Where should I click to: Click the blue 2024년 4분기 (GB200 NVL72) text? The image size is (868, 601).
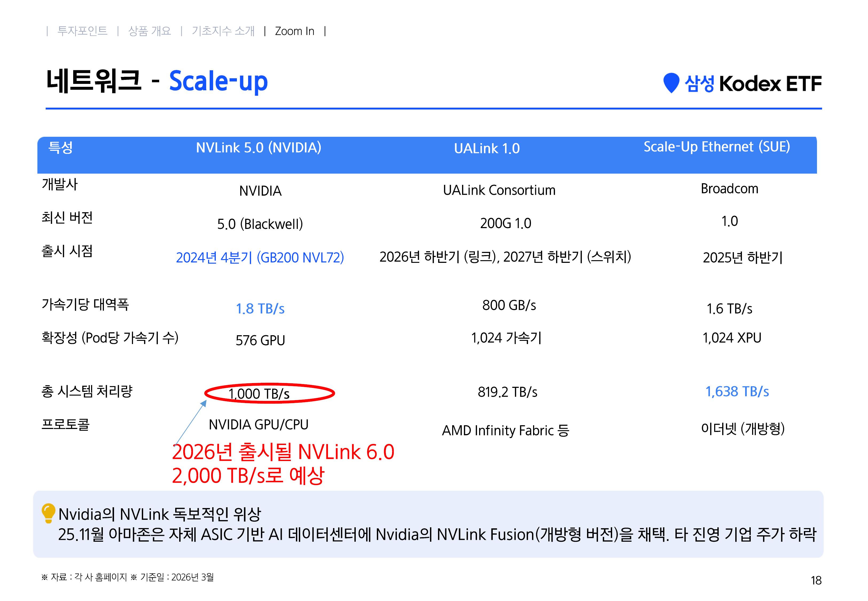point(260,257)
